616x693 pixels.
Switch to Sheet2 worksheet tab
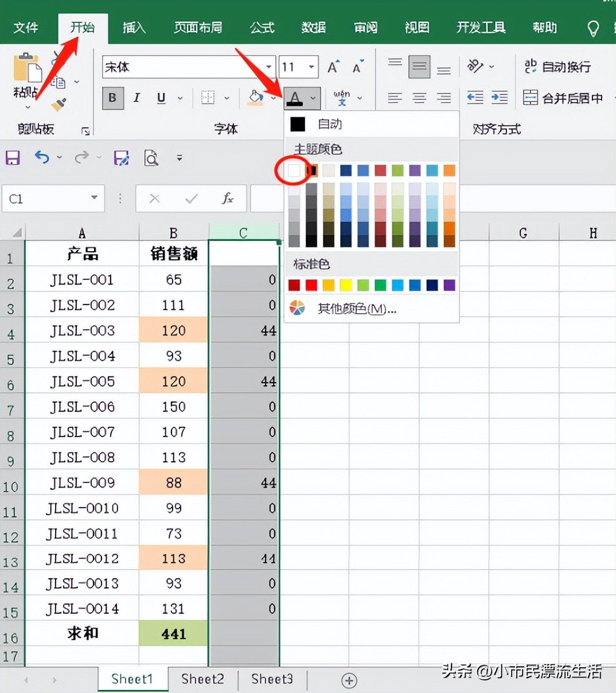pos(202,679)
